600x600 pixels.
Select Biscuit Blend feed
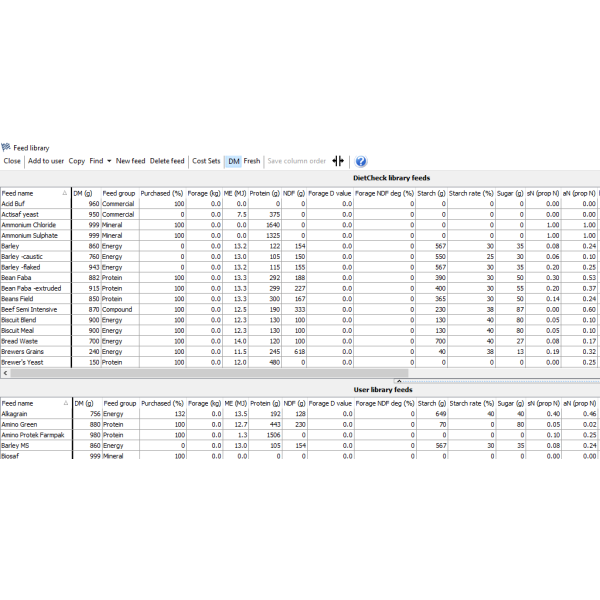pyautogui.click(x=19, y=320)
